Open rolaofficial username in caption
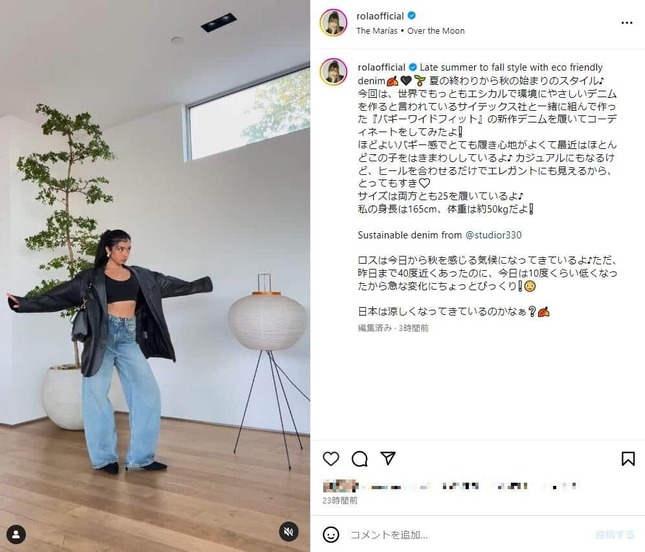The width and height of the screenshot is (645, 552). pos(381,67)
